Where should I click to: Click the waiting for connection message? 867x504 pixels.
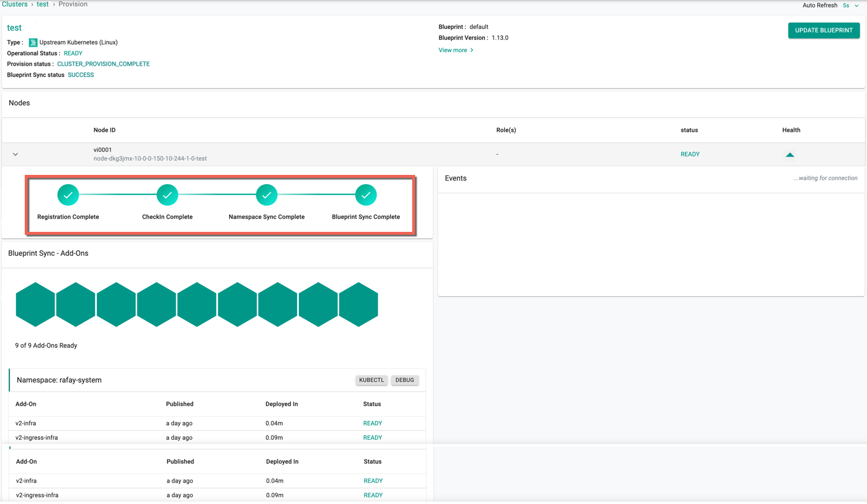pyautogui.click(x=826, y=178)
